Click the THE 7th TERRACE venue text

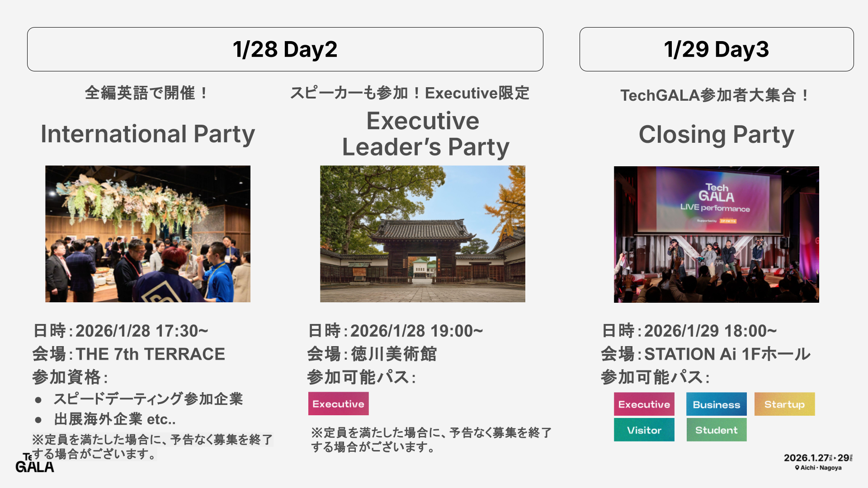pyautogui.click(x=150, y=354)
